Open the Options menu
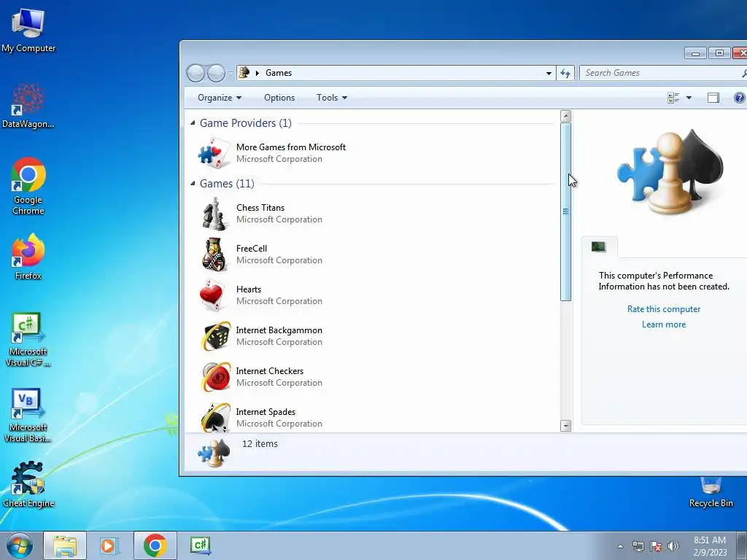Viewport: 747px width, 560px height. (x=279, y=98)
